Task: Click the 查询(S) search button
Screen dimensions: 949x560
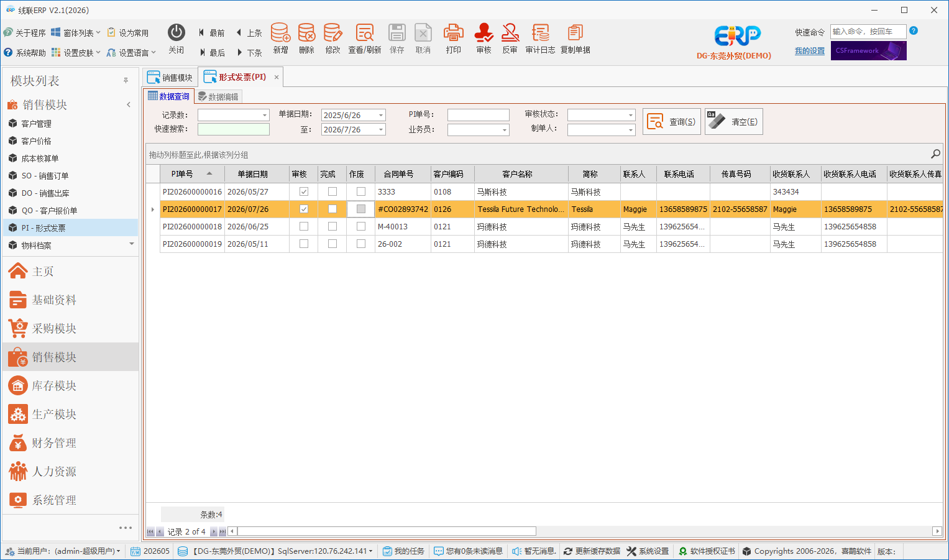Action: 672,122
